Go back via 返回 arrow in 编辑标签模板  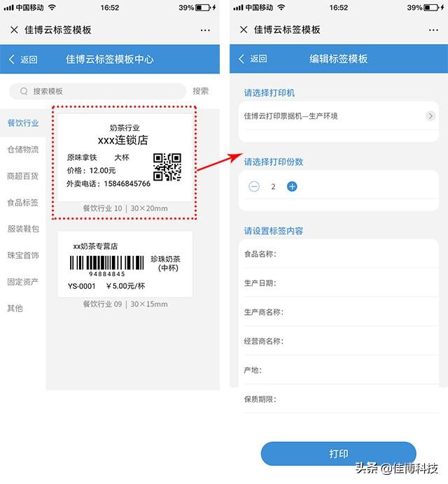253,59
